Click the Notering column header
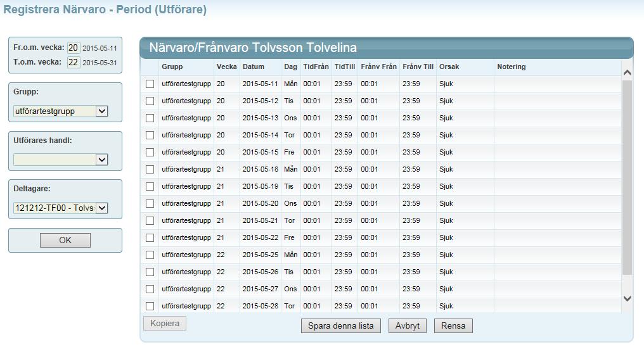The image size is (644, 354). pyautogui.click(x=512, y=66)
